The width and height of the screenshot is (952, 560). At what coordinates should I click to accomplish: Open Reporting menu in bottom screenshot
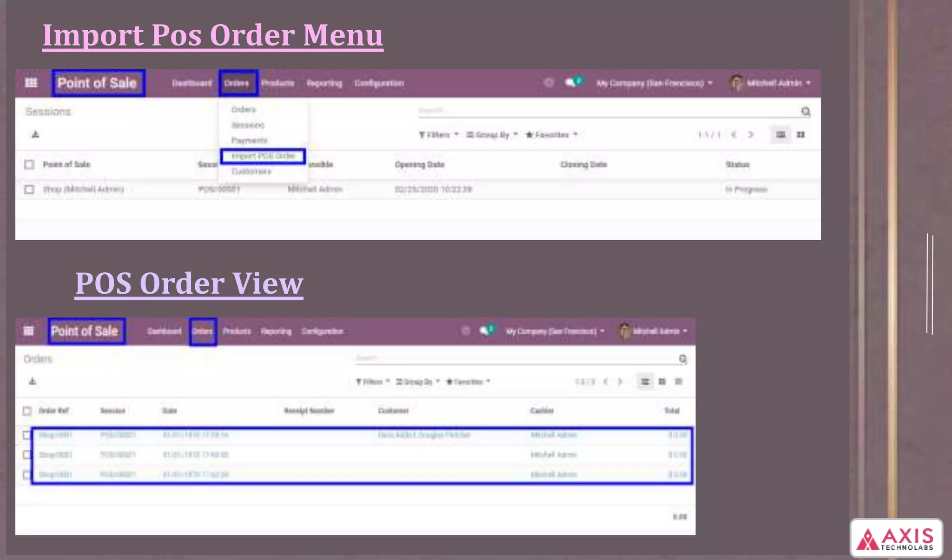click(x=276, y=331)
